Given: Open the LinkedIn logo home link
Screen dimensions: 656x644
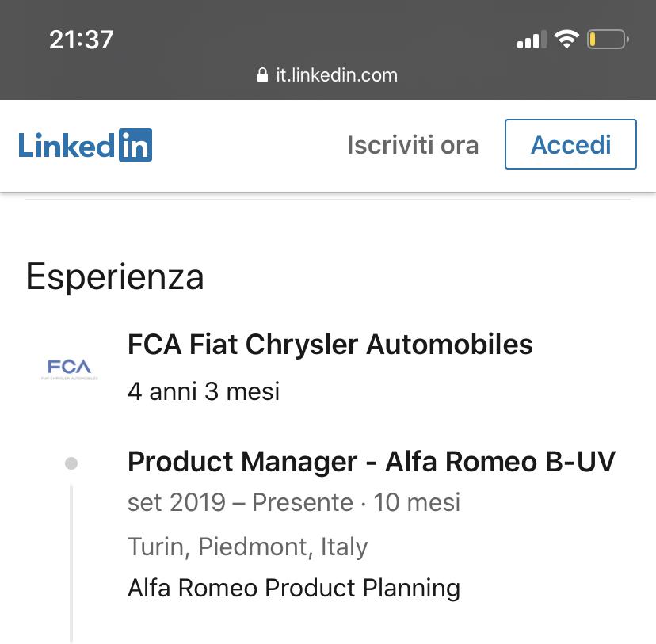Looking at the screenshot, I should 85,145.
